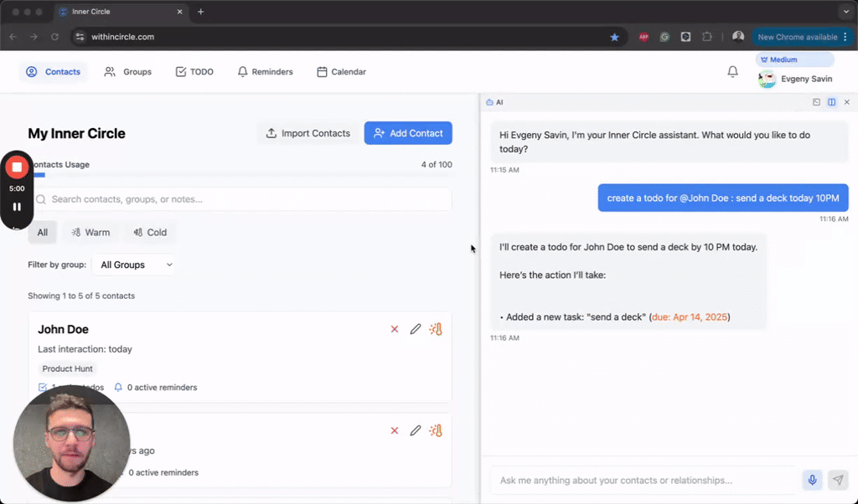This screenshot has width=858, height=504.
Task: Click the webcam video bubble
Action: (x=72, y=444)
